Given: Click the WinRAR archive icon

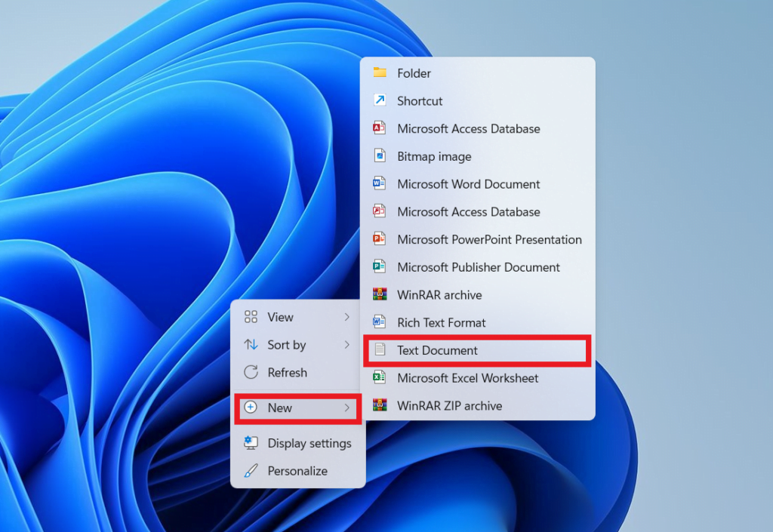Looking at the screenshot, I should click(381, 294).
